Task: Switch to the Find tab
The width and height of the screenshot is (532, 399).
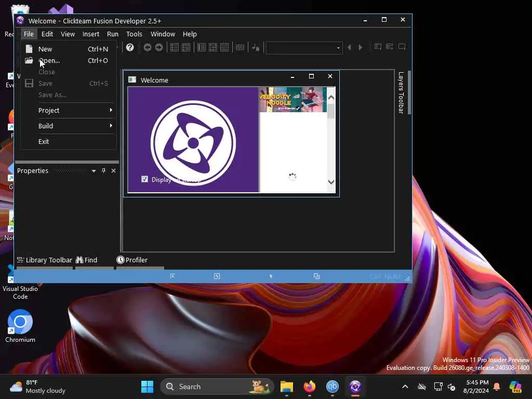Action: click(95, 260)
